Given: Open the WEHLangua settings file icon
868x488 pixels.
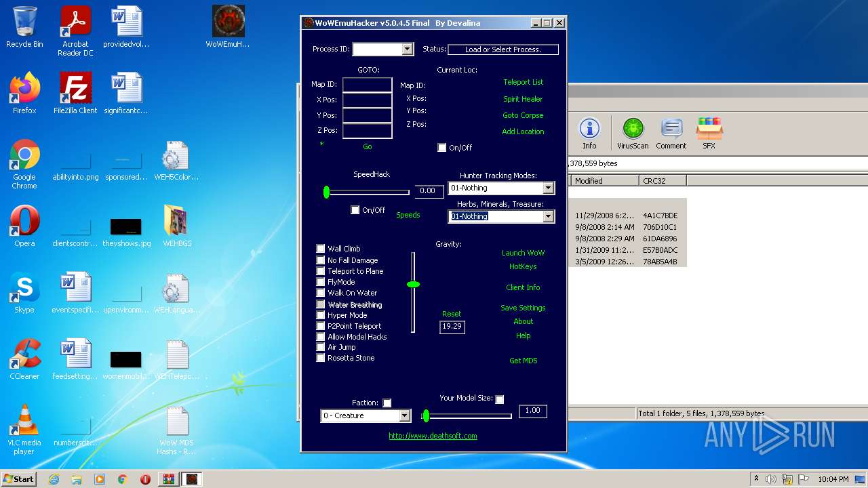Looking at the screenshot, I should click(176, 293).
